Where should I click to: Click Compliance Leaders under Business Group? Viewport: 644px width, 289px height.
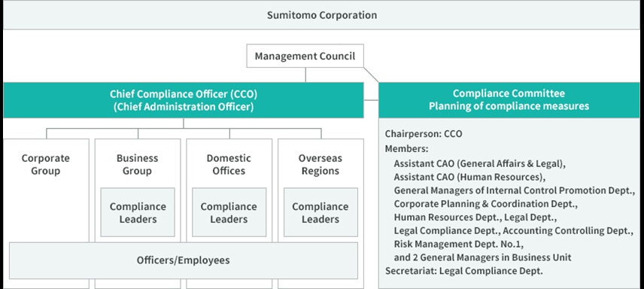138,212
